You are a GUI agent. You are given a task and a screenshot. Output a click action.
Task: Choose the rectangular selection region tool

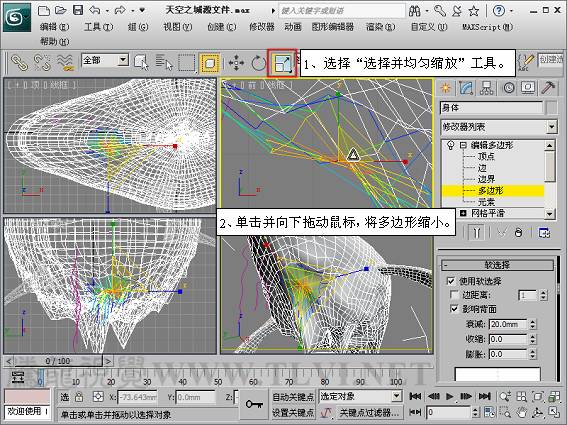[x=187, y=63]
